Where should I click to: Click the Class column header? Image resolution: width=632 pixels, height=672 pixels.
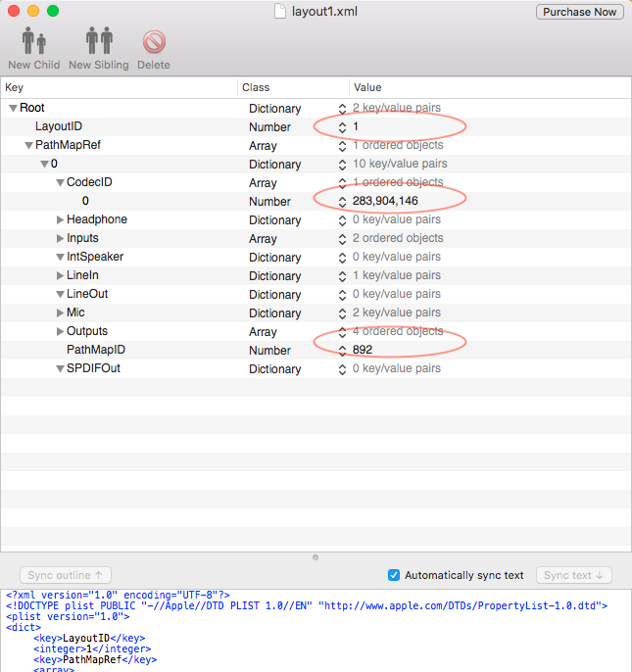[293, 87]
